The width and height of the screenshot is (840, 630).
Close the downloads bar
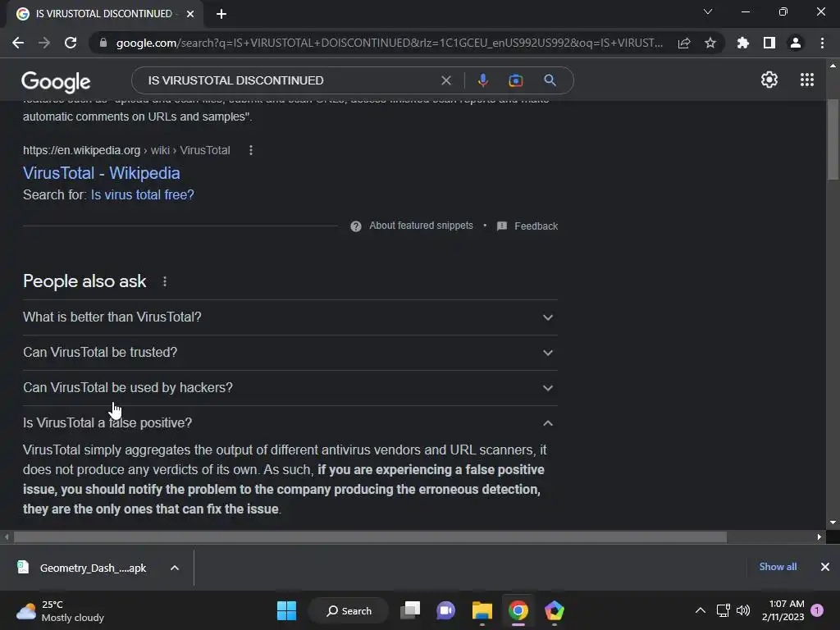pyautogui.click(x=825, y=567)
